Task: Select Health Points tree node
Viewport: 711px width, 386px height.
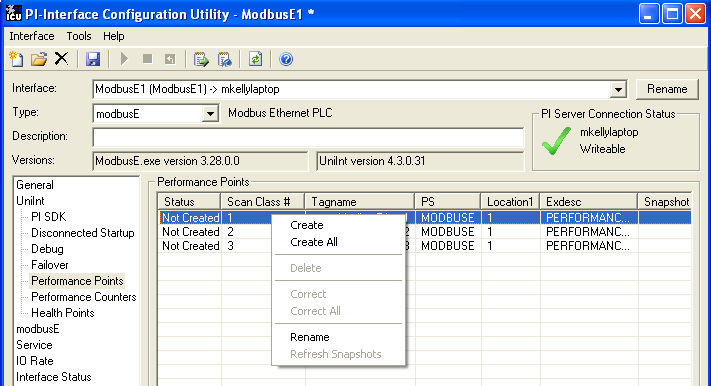Action: pyautogui.click(x=63, y=313)
